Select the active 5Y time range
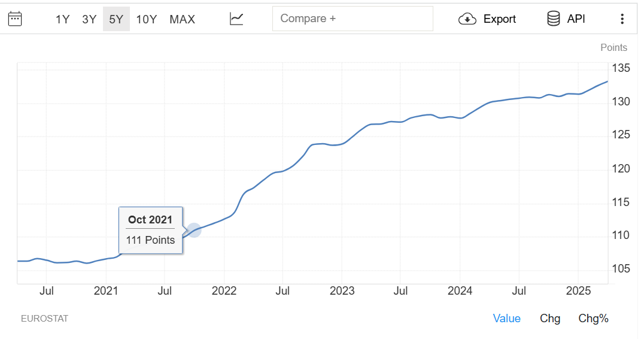The height and width of the screenshot is (339, 644). coord(116,19)
